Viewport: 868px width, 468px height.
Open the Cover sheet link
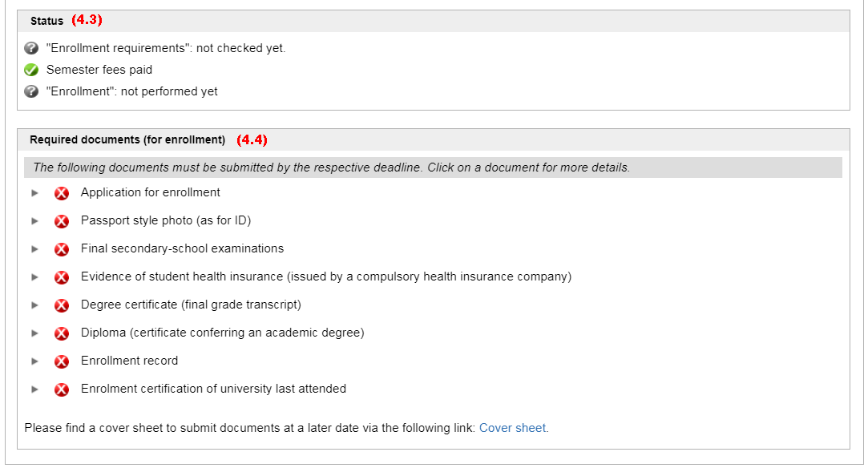513,428
